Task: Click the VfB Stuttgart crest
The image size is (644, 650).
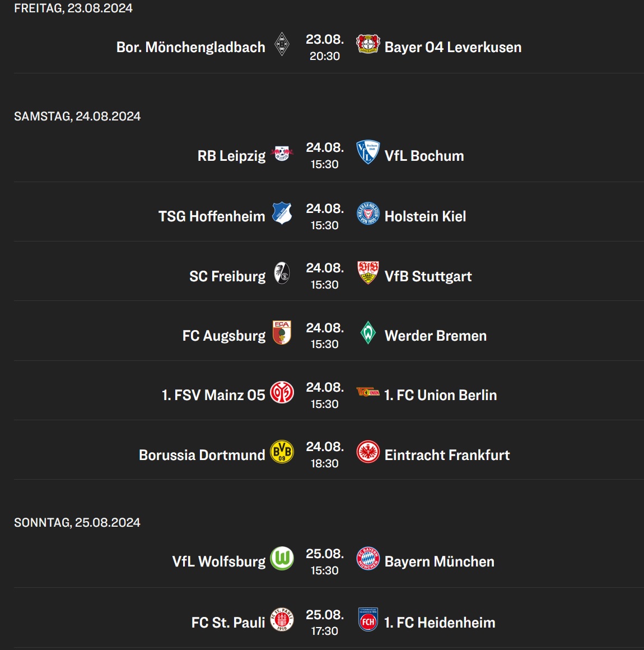Action: 367,273
